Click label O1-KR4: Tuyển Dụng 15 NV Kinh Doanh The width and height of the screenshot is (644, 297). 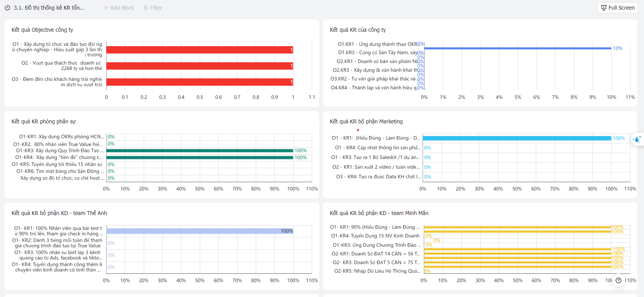pos(375,236)
